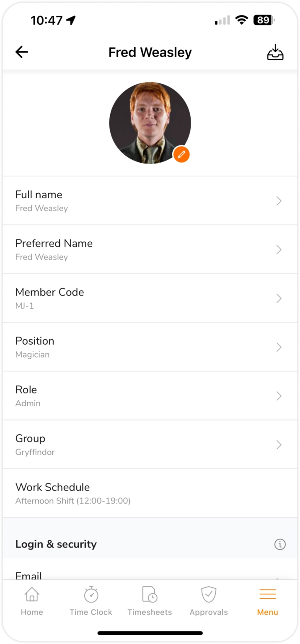The height and width of the screenshot is (644, 300).
Task: Expand the Full name row chevron
Action: tap(279, 201)
